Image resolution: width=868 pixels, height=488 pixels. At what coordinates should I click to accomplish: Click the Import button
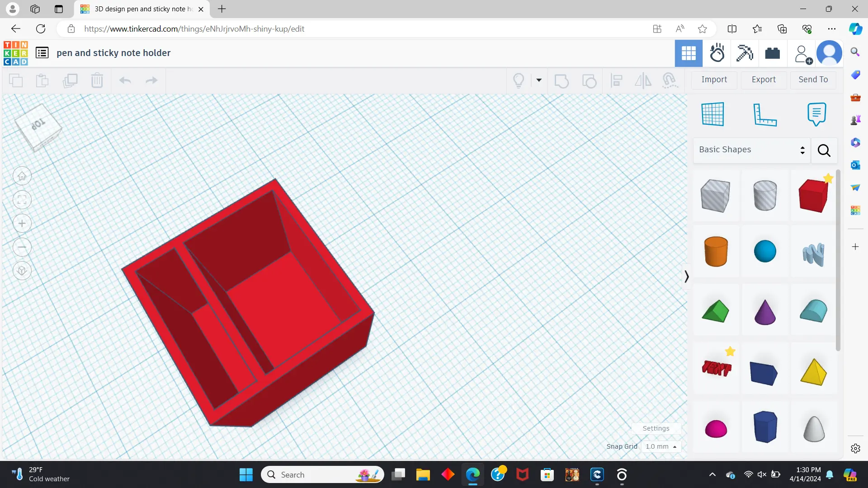point(714,80)
